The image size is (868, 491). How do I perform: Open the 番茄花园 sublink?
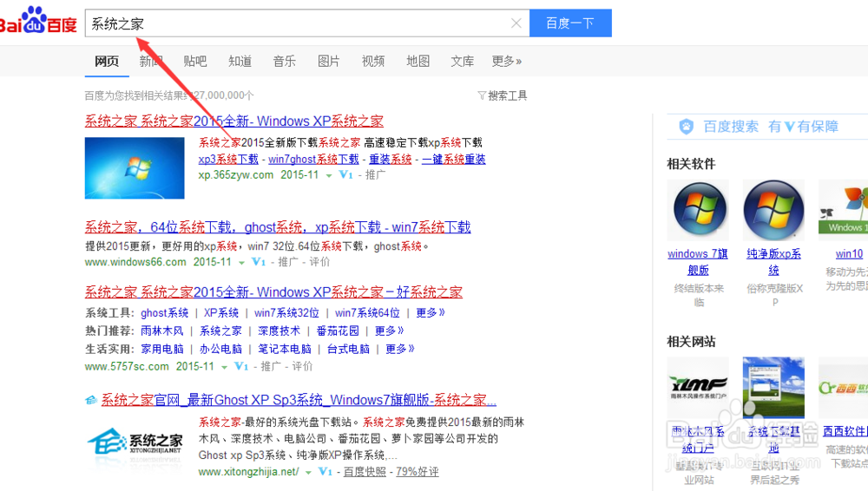(338, 331)
